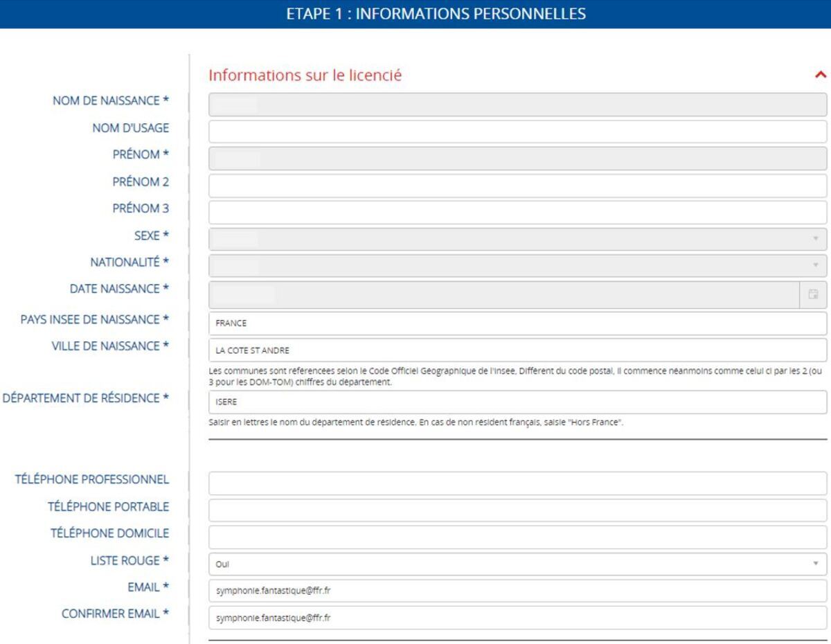Collapse the Informations sur le licencié section
Screen dimensions: 831x644
pos(821,75)
